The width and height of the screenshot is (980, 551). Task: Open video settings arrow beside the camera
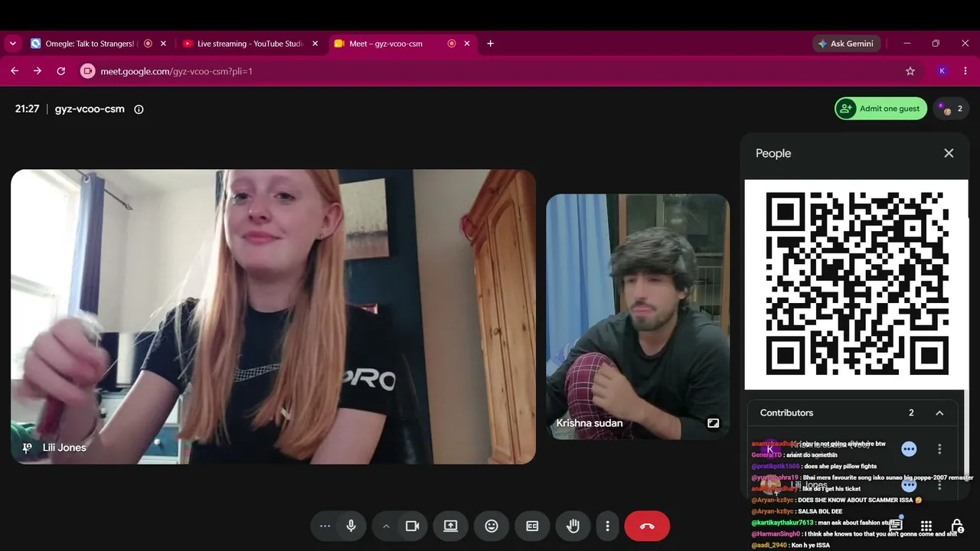pyautogui.click(x=386, y=526)
